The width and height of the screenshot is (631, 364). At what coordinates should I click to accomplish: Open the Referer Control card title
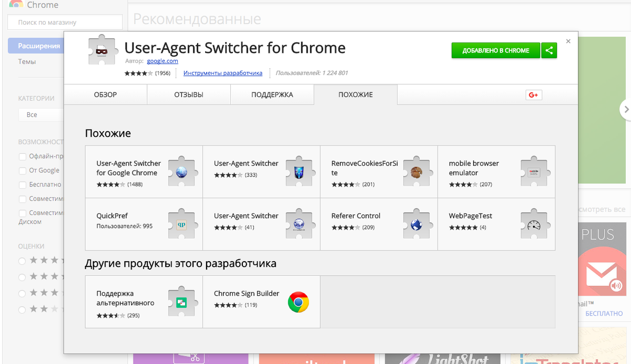[356, 216]
